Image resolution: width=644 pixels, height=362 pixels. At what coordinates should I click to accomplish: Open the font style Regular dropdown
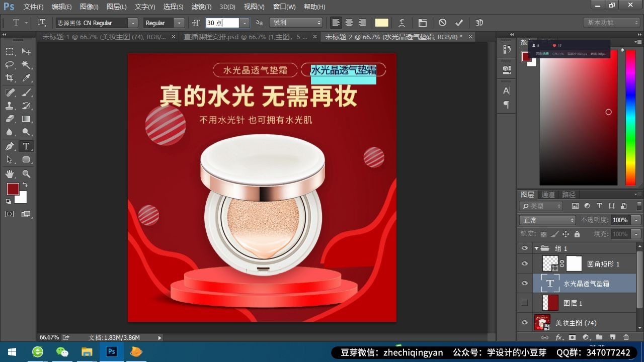click(179, 23)
